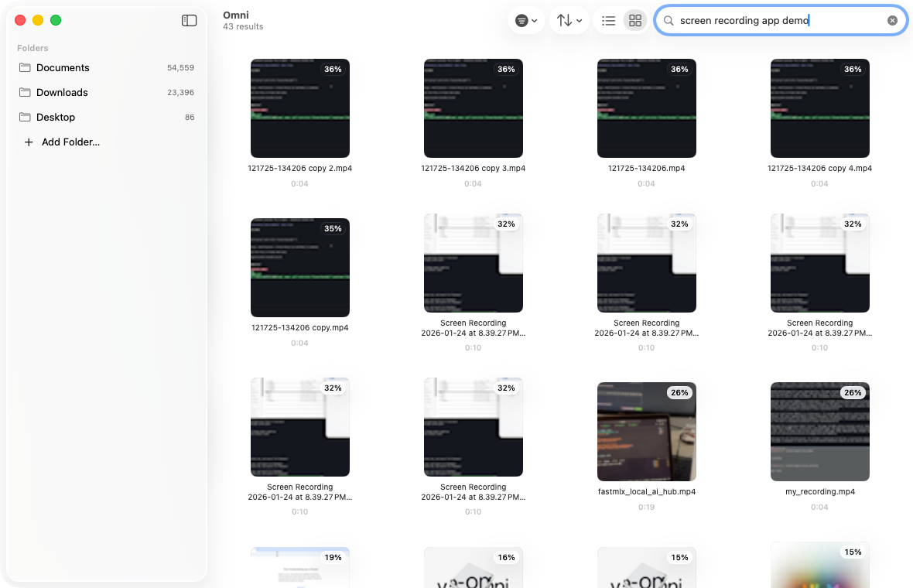Select the Desktop folder
Image resolution: width=913 pixels, height=588 pixels.
(x=107, y=117)
